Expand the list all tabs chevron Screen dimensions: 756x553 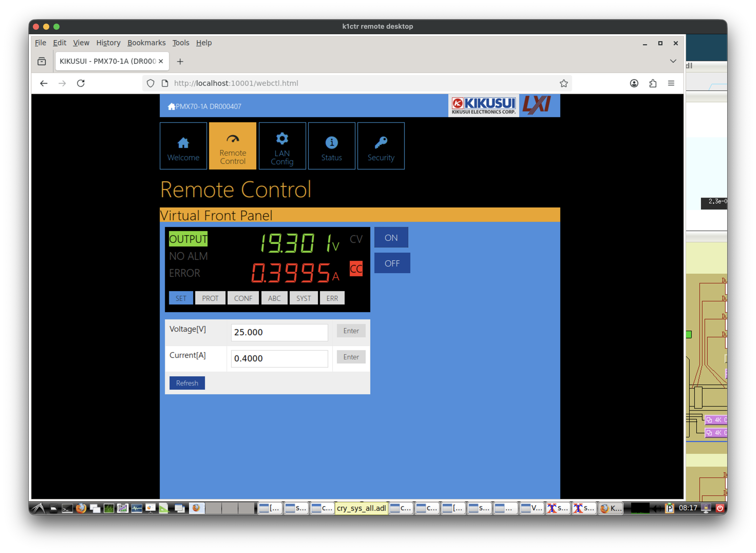(x=673, y=61)
